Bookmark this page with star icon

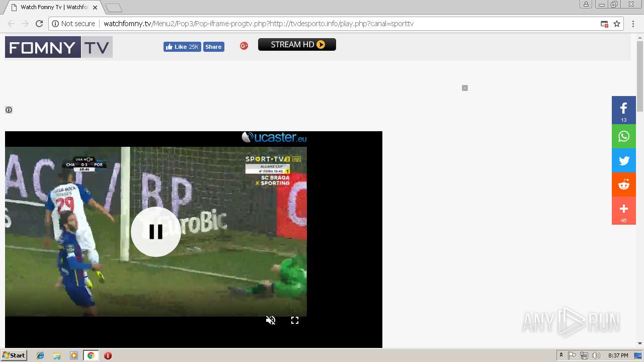click(x=617, y=24)
